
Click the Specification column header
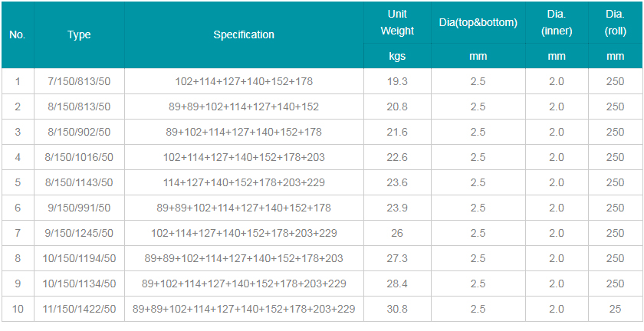pyautogui.click(x=244, y=35)
